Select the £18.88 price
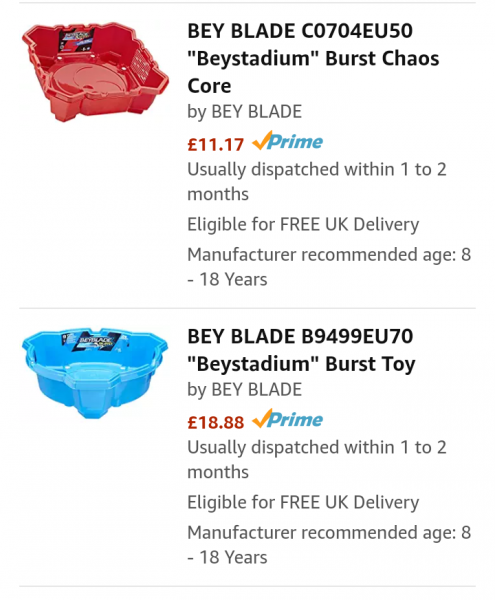 click(x=216, y=422)
